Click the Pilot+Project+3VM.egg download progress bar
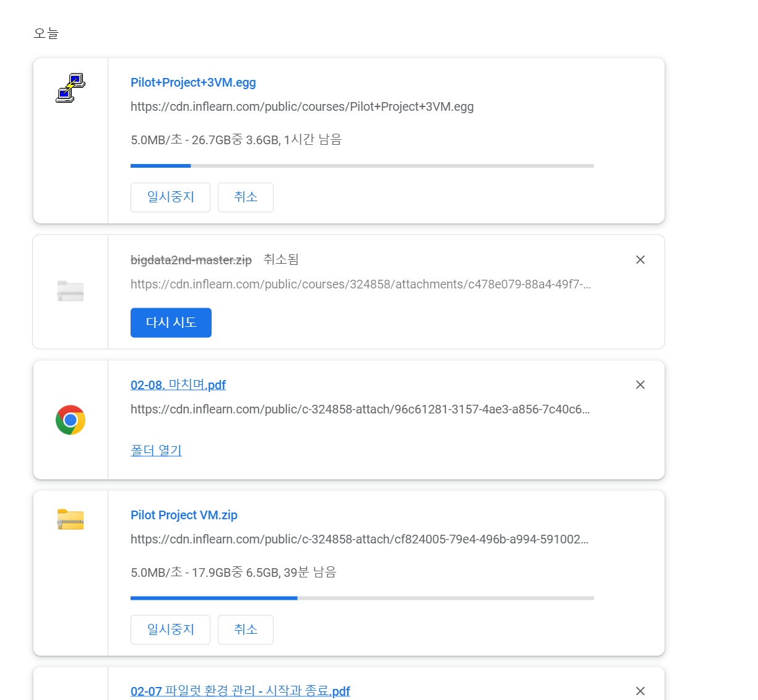Image resolution: width=758 pixels, height=700 pixels. tap(362, 166)
